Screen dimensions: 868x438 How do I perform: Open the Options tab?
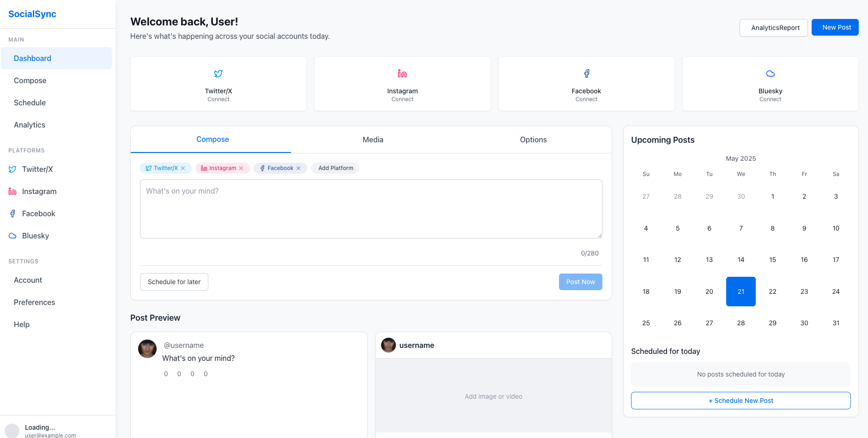click(x=533, y=140)
